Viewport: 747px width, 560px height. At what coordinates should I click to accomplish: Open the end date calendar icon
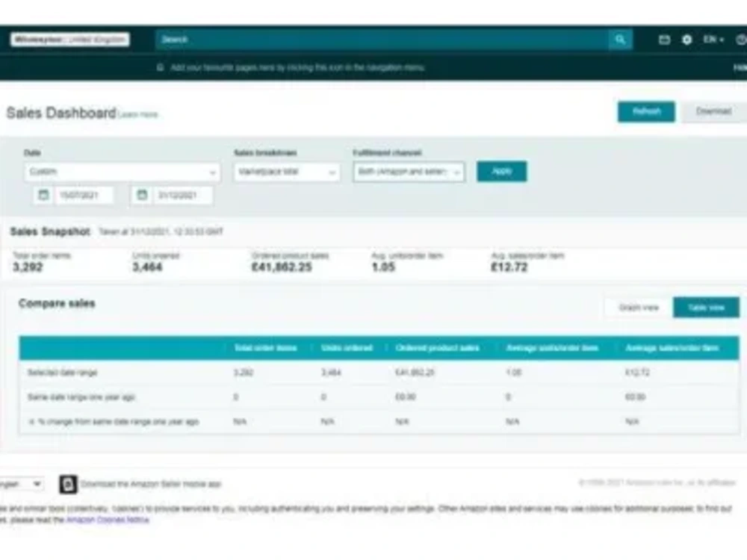(x=142, y=195)
